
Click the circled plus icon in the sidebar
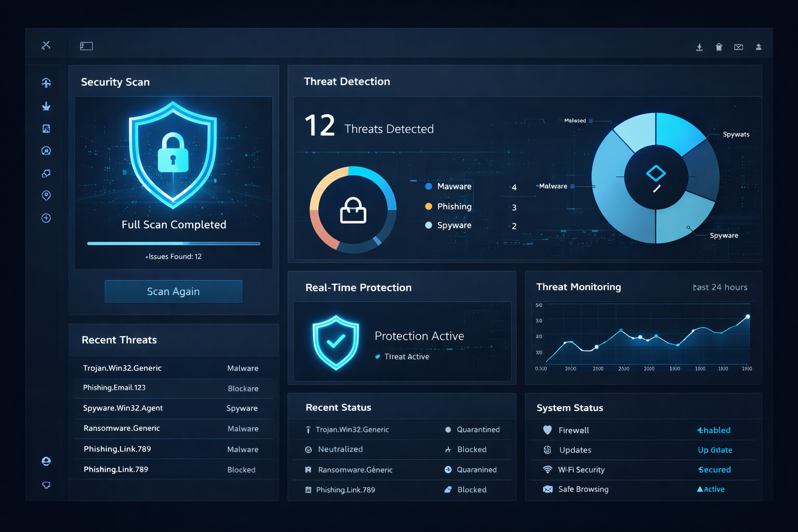click(x=46, y=218)
